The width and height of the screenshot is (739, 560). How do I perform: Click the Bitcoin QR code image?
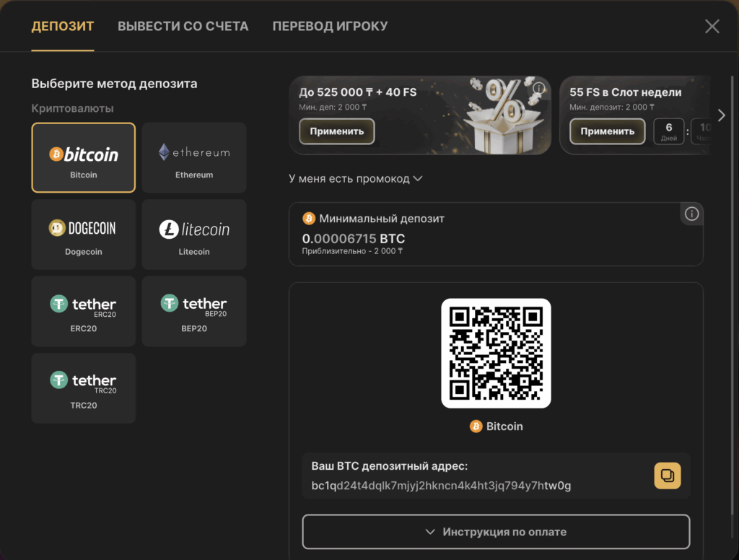496,353
